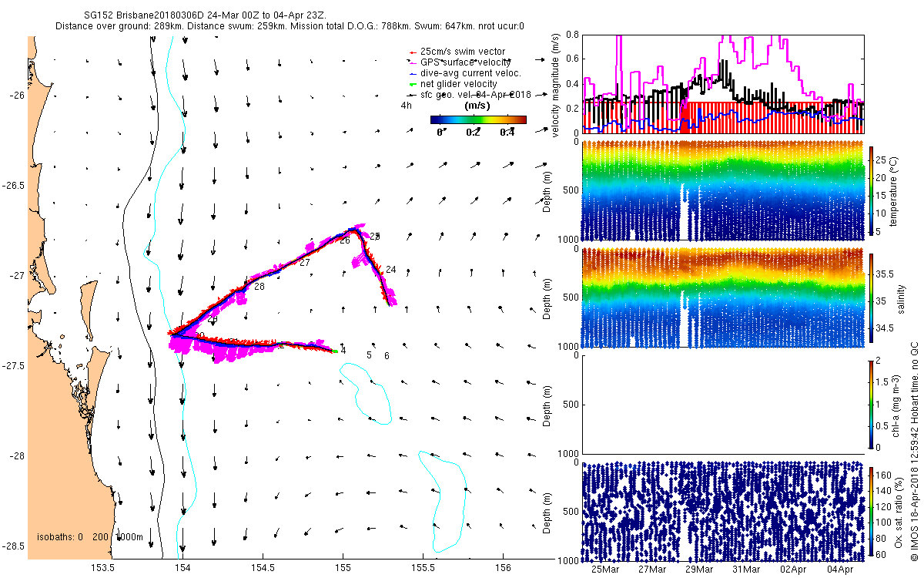Click the 'IMOS 18-Apr-2018' copyright text

tap(914, 450)
